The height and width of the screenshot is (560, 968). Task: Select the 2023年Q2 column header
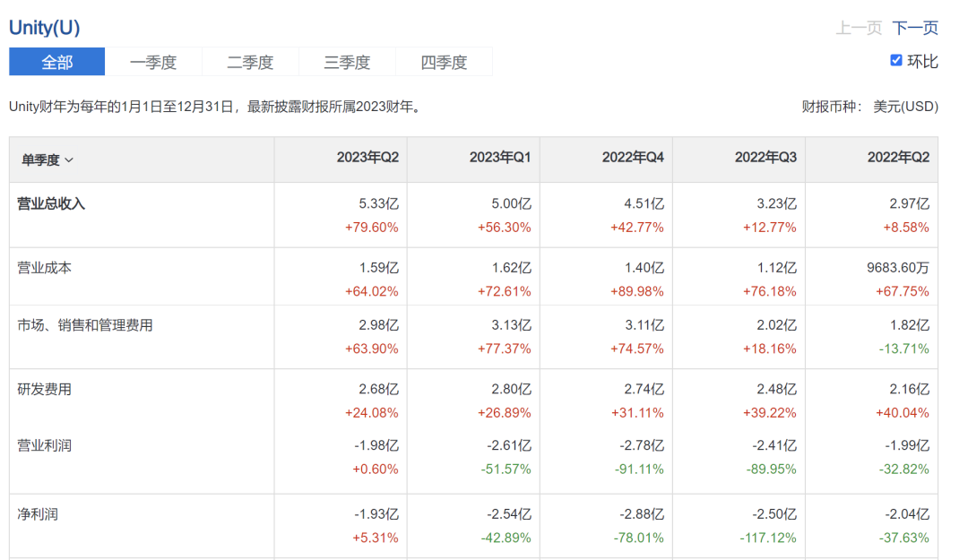tap(367, 157)
